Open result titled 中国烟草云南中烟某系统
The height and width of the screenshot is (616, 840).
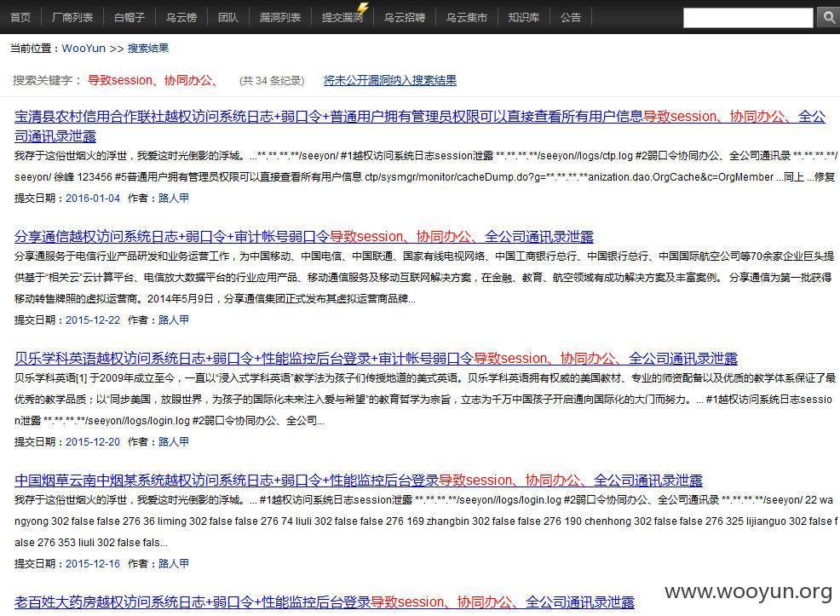click(x=359, y=480)
